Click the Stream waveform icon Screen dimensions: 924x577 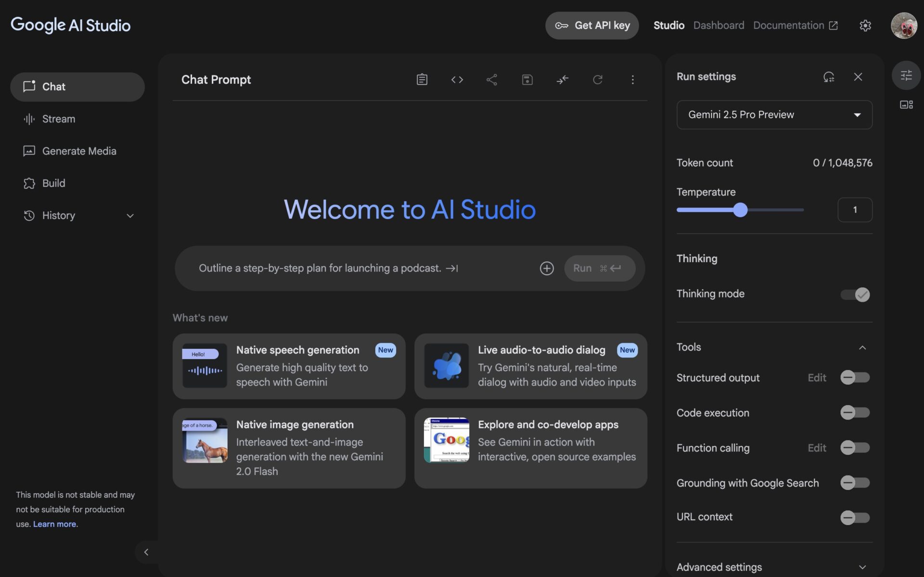click(x=29, y=119)
